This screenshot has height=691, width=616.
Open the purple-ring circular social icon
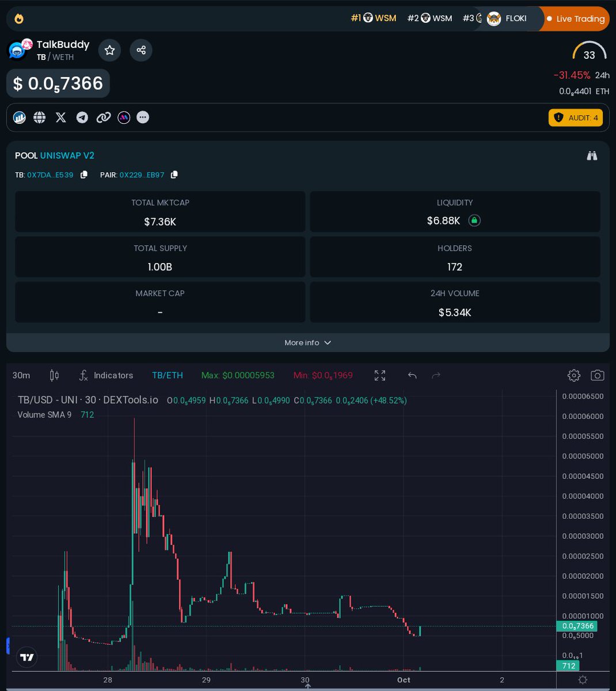tap(124, 117)
